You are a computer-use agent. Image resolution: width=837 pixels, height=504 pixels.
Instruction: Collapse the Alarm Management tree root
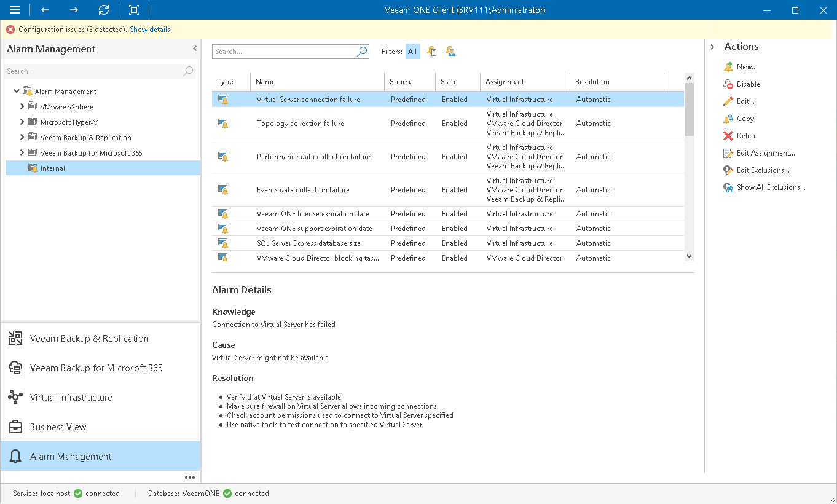pos(17,92)
